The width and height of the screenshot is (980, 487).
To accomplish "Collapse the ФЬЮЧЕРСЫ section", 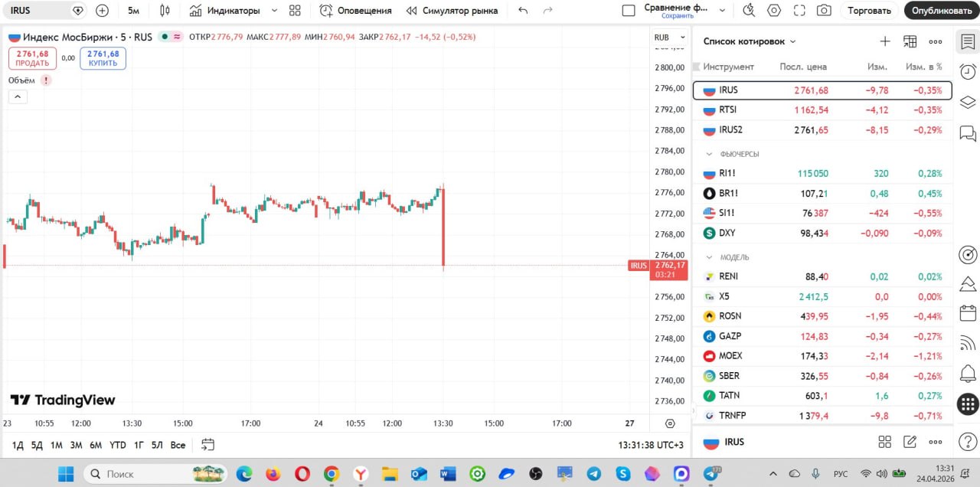I will 708,154.
